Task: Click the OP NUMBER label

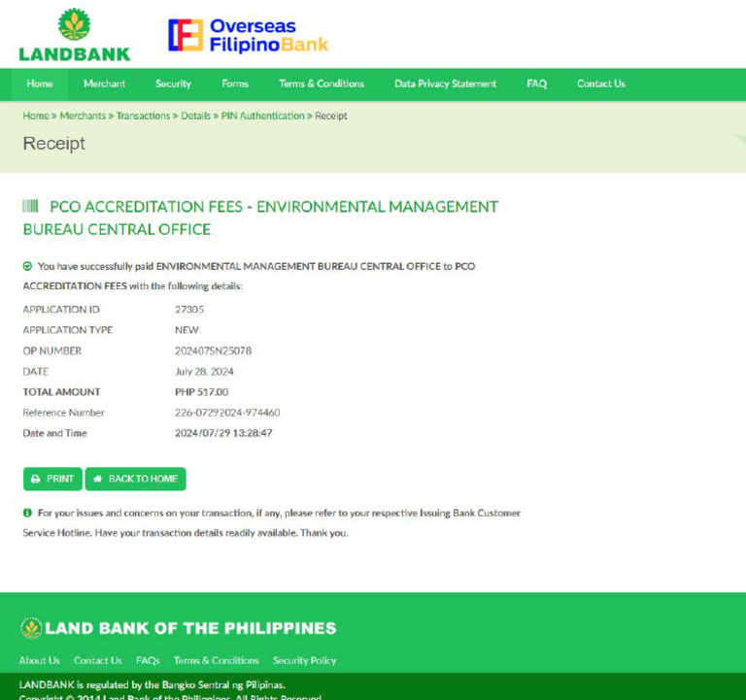Action: coord(52,350)
